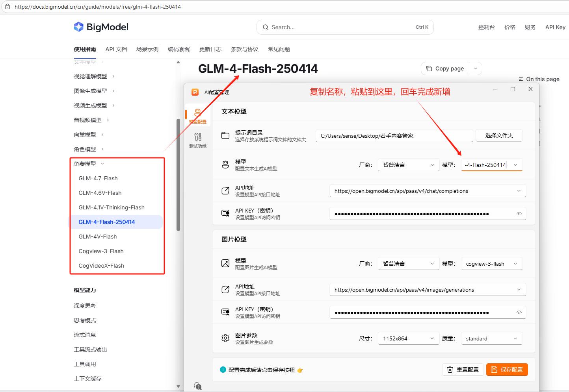Open the 测试功能 tools panel
The height and width of the screenshot is (392, 569).
[197, 139]
